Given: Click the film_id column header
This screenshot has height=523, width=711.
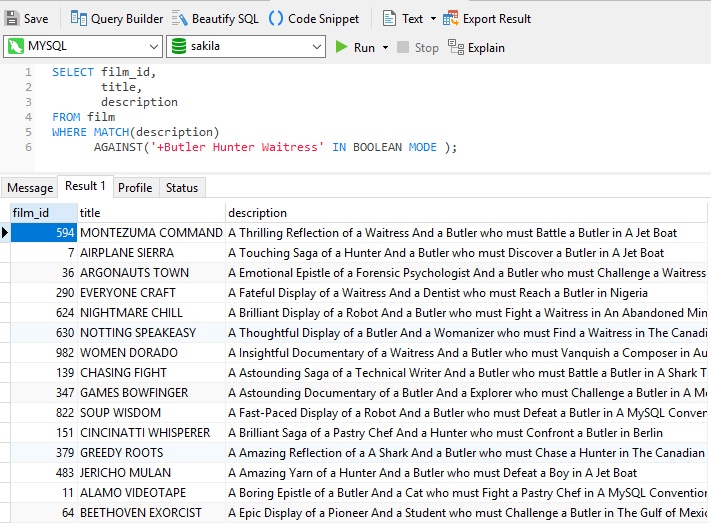Looking at the screenshot, I should point(44,213).
